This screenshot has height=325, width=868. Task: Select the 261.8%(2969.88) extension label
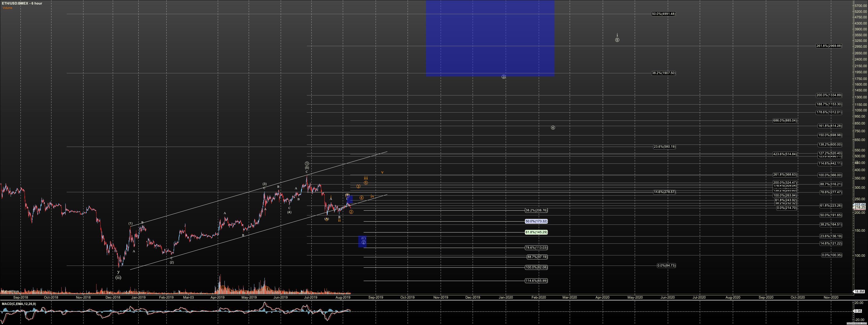(829, 46)
